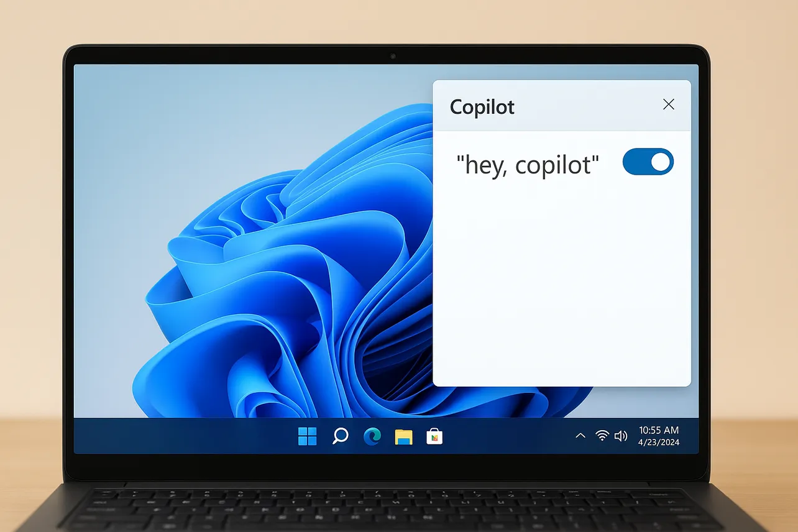The height and width of the screenshot is (532, 798).
Task: Dismiss the Copilot window with the X
Action: coord(668,104)
